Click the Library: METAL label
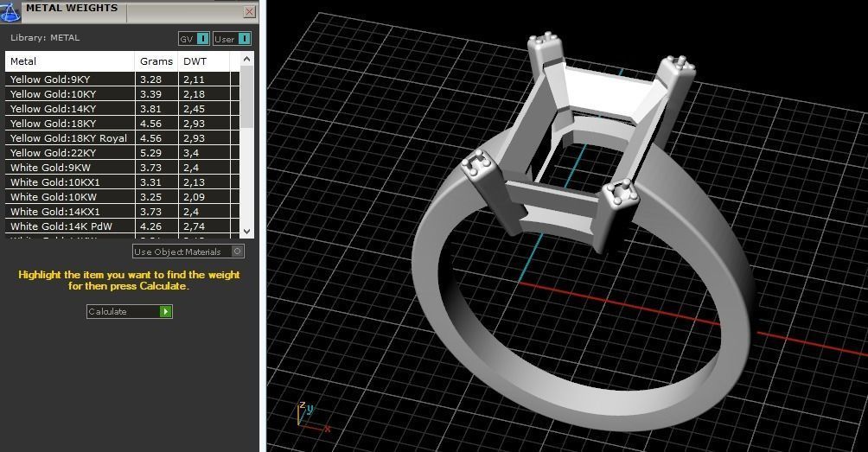 click(x=45, y=38)
